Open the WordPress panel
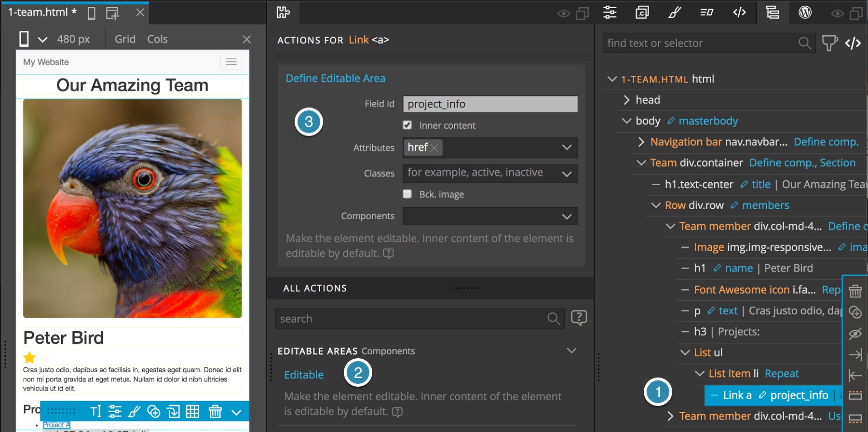 tap(805, 12)
